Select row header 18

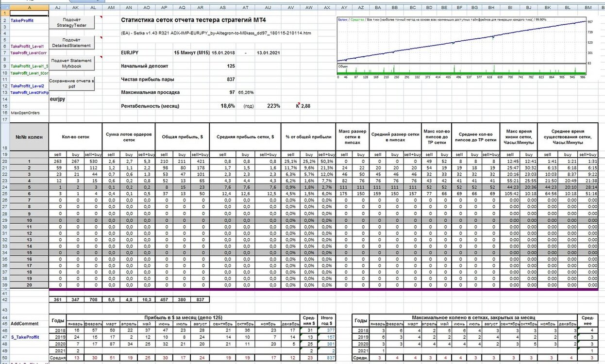click(5, 137)
